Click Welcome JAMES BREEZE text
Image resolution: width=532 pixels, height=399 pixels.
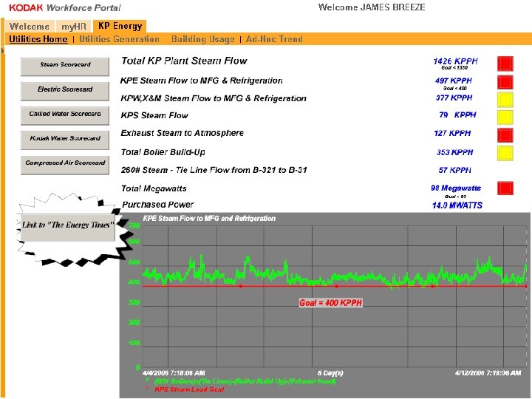point(372,7)
